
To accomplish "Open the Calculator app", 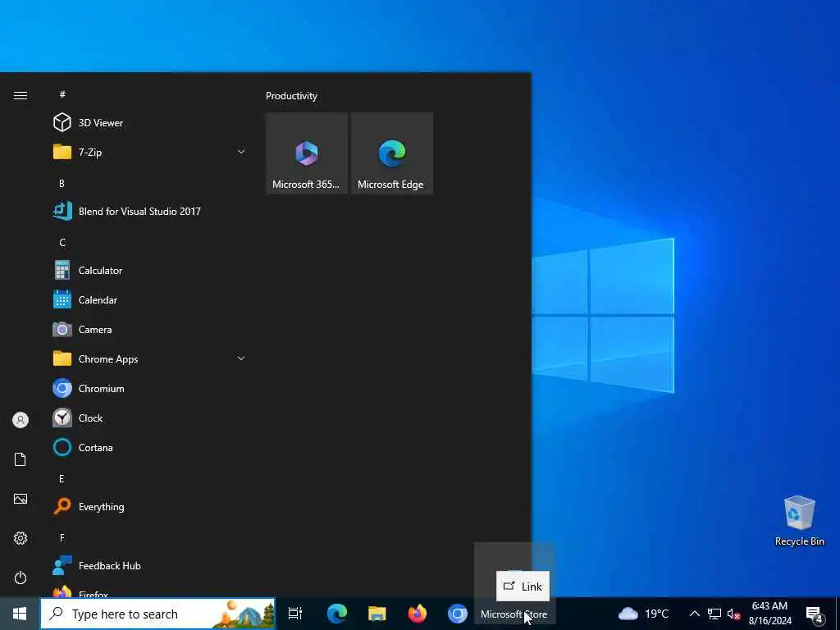I will 149,271.
